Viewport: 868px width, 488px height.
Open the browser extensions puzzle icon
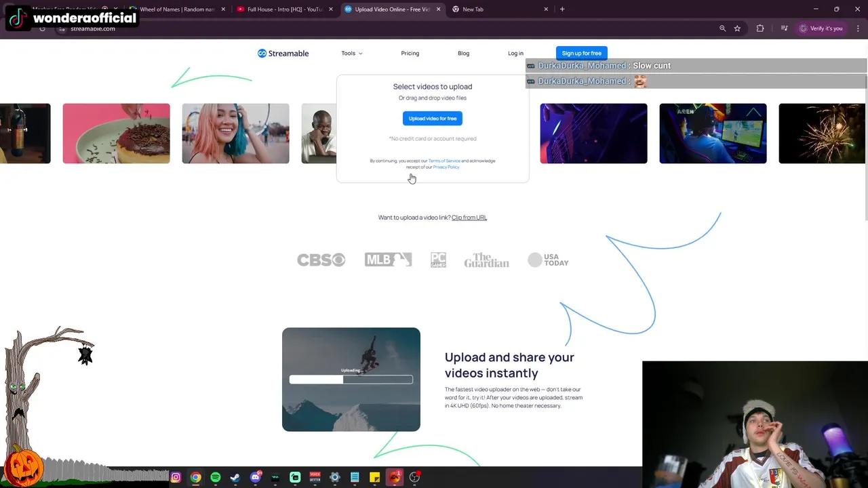[x=760, y=28]
